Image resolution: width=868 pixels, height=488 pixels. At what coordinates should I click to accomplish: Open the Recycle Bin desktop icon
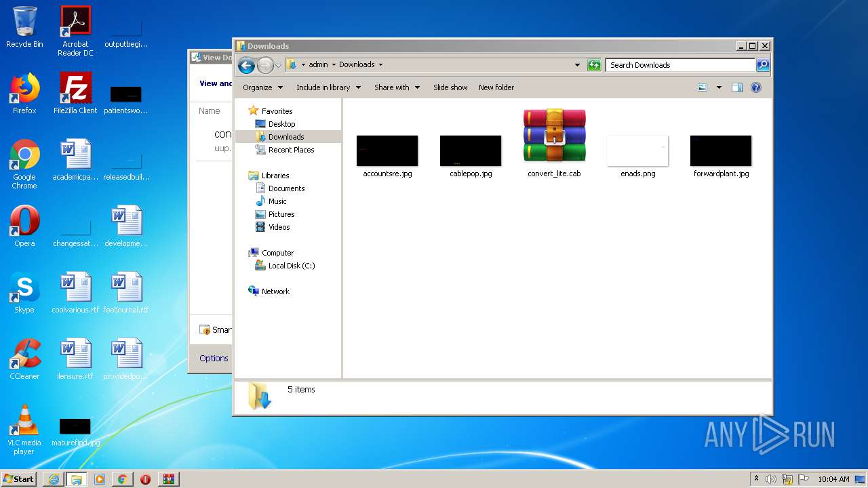[24, 27]
